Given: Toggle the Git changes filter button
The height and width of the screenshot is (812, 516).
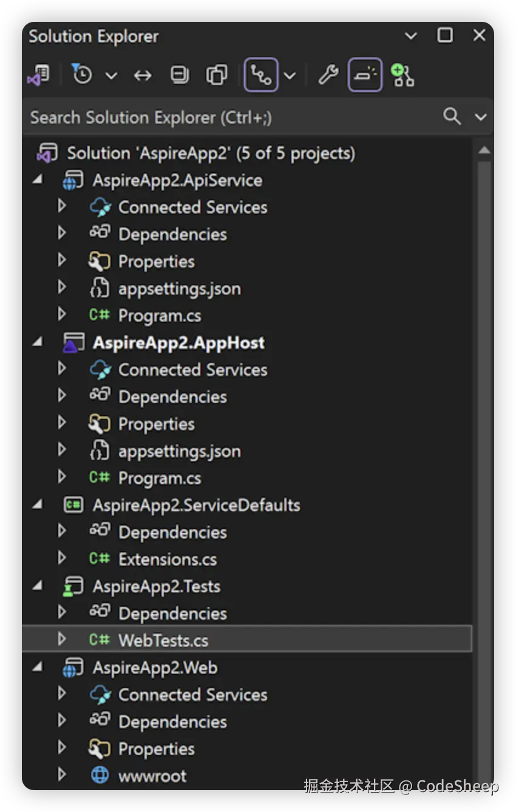Looking at the screenshot, I should (x=261, y=75).
